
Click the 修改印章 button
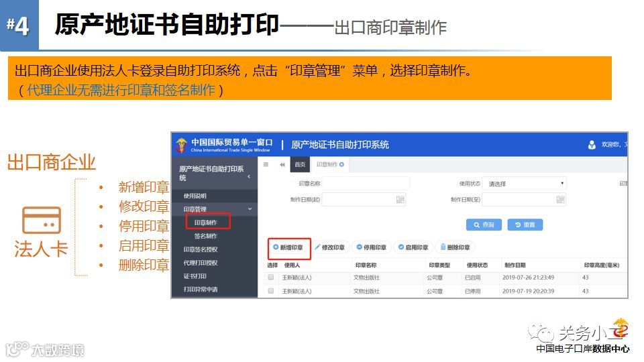tap(330, 247)
